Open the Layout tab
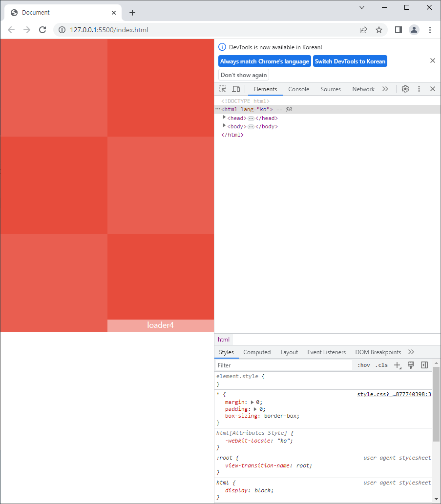The width and height of the screenshot is (441, 504). pyautogui.click(x=289, y=352)
